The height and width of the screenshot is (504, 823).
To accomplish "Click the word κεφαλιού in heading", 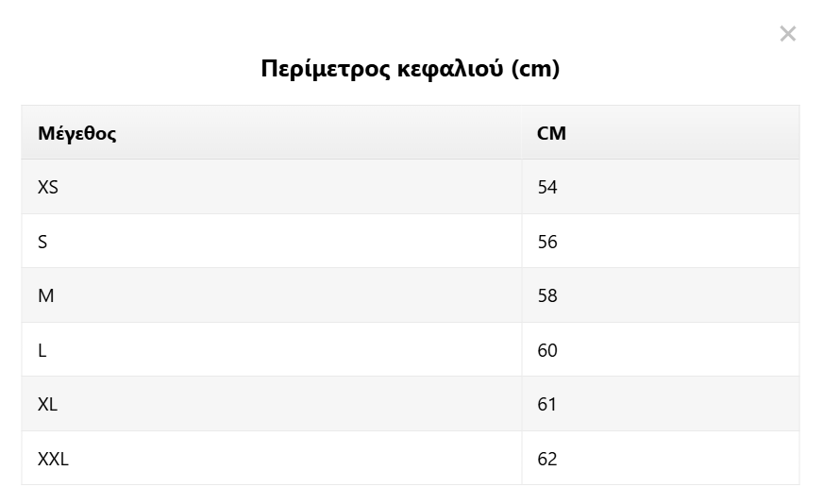I will [450, 69].
